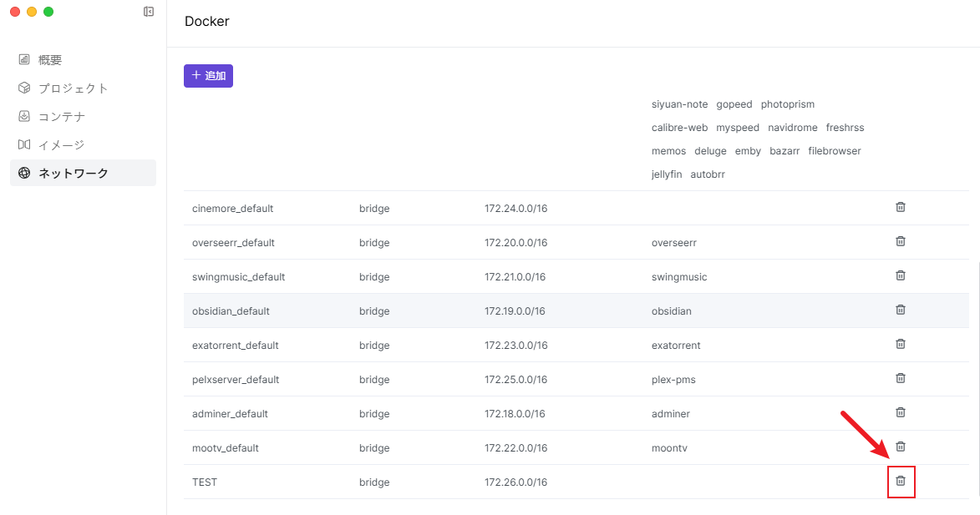Screen dimensions: 980x515
Task: Click the photoprism container tag
Action: coord(787,104)
